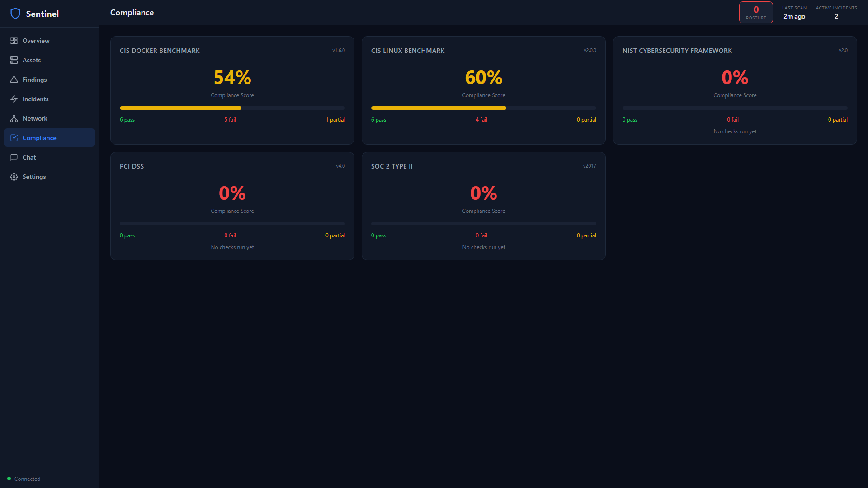Click the Compliance checkbox icon in sidebar

tap(14, 138)
